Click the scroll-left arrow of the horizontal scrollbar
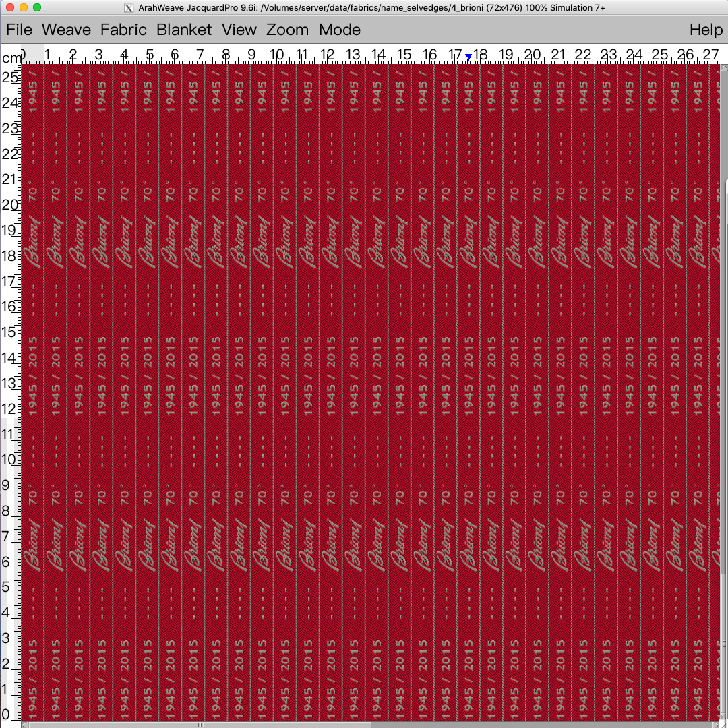Screen dimensions: 728x728 (25, 725)
